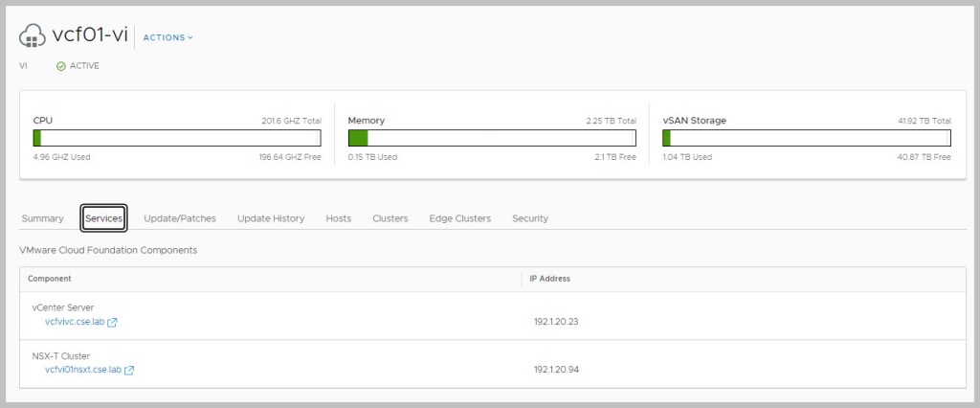Click the VMware Cloud Foundation Components heading
This screenshot has width=980, height=408.
tap(108, 250)
